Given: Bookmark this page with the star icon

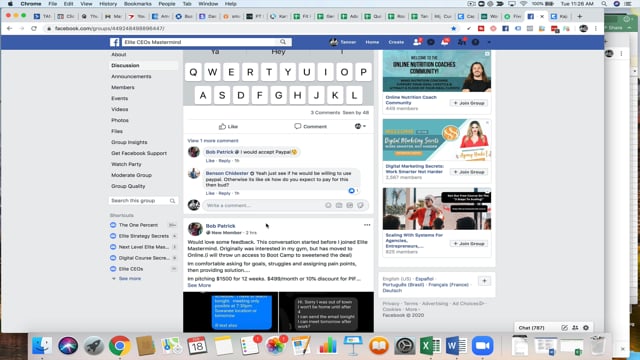Looking at the screenshot, I should (x=453, y=29).
